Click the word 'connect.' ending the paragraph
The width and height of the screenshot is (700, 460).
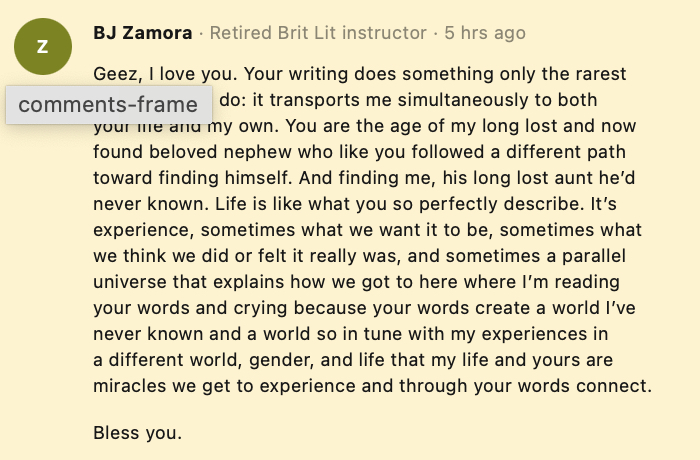(x=617, y=386)
